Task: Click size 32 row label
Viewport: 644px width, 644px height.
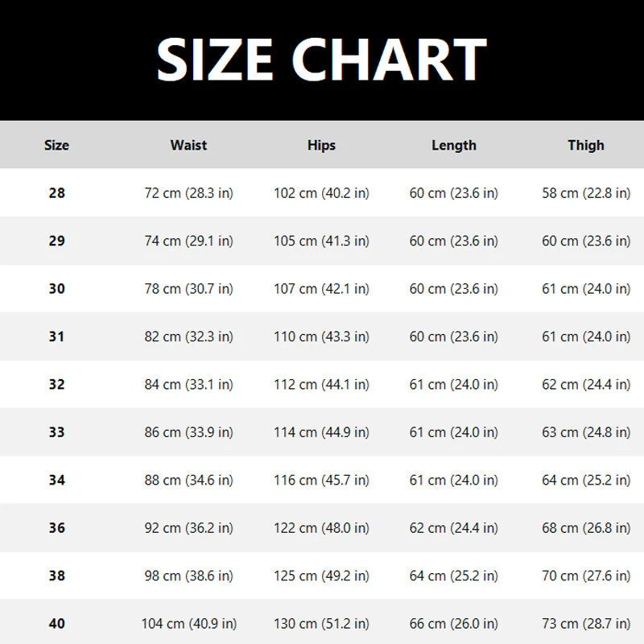Action: click(x=56, y=385)
